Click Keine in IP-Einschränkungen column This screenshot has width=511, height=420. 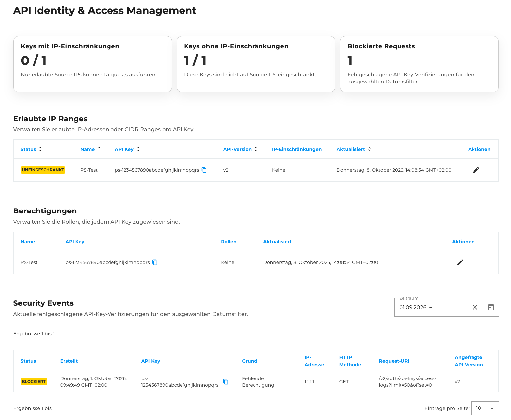pos(279,170)
